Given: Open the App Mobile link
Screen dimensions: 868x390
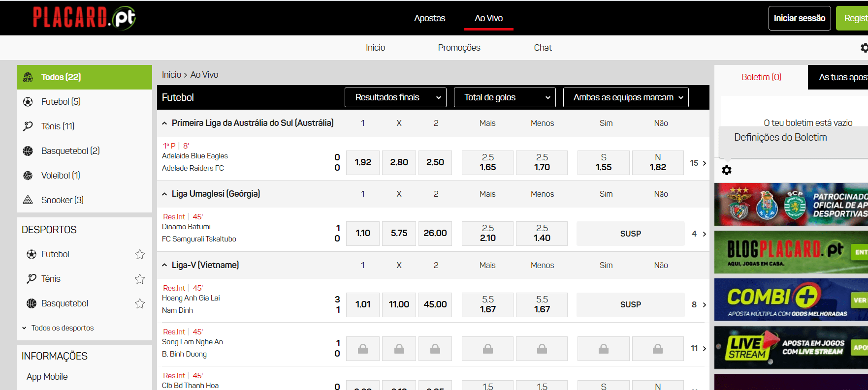Looking at the screenshot, I should tap(47, 377).
